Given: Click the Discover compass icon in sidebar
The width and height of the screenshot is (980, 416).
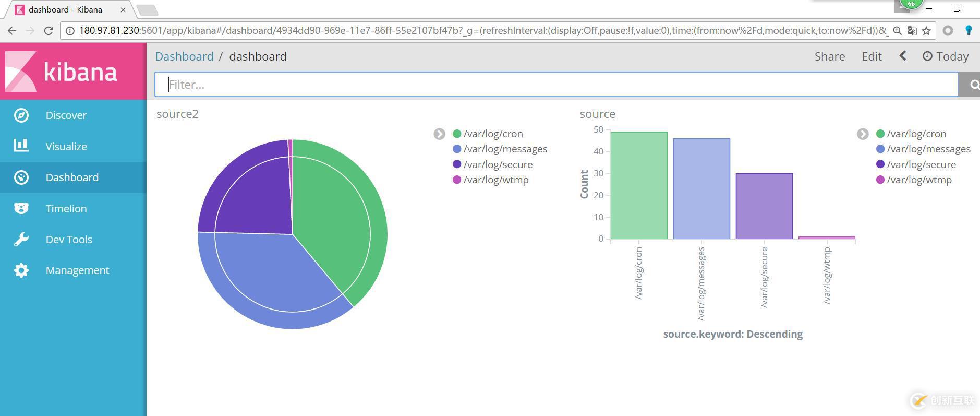Looking at the screenshot, I should click(x=21, y=115).
